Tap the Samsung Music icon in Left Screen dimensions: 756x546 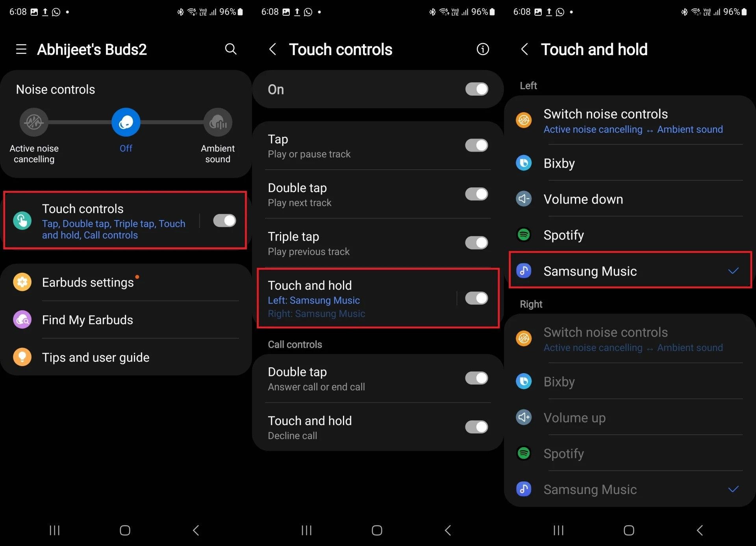[524, 271]
